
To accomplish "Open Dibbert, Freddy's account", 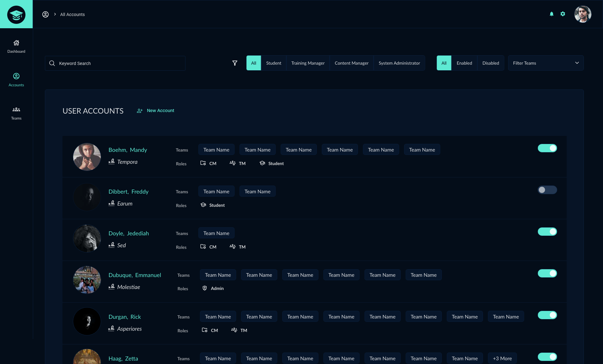I will tap(128, 192).
